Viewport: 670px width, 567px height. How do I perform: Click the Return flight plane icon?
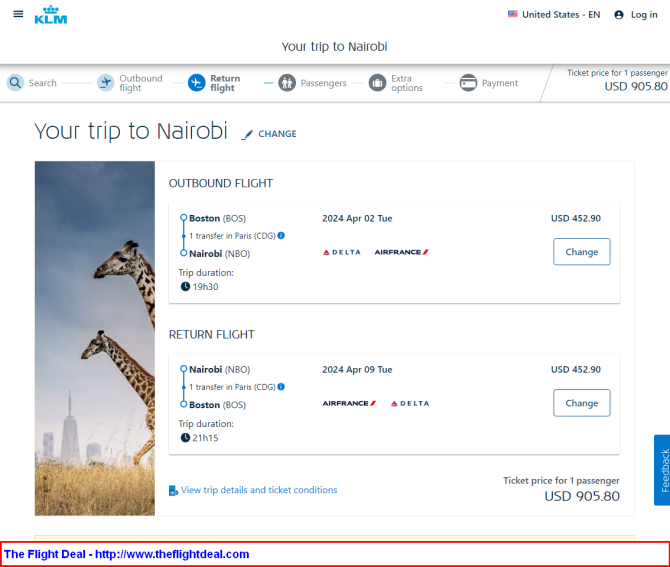(x=197, y=82)
